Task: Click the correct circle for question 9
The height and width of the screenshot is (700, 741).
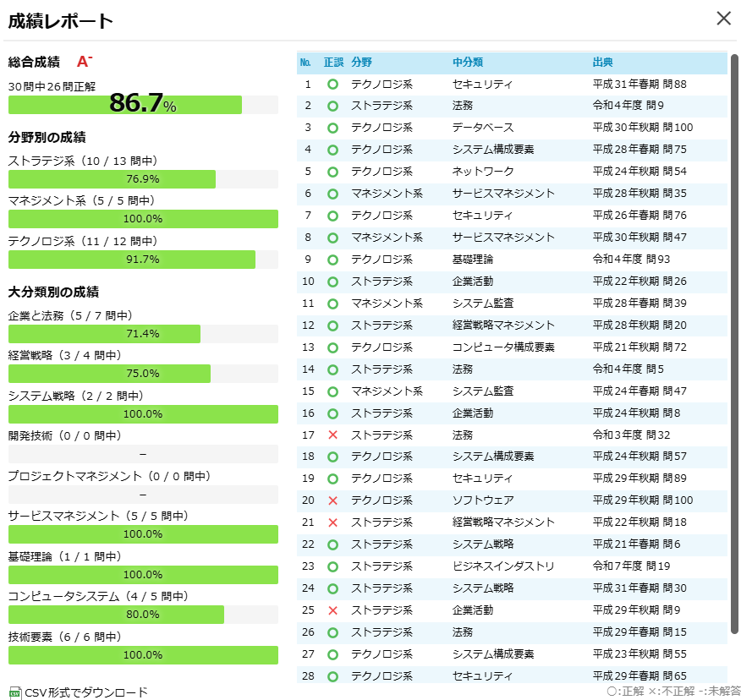Action: 334,260
